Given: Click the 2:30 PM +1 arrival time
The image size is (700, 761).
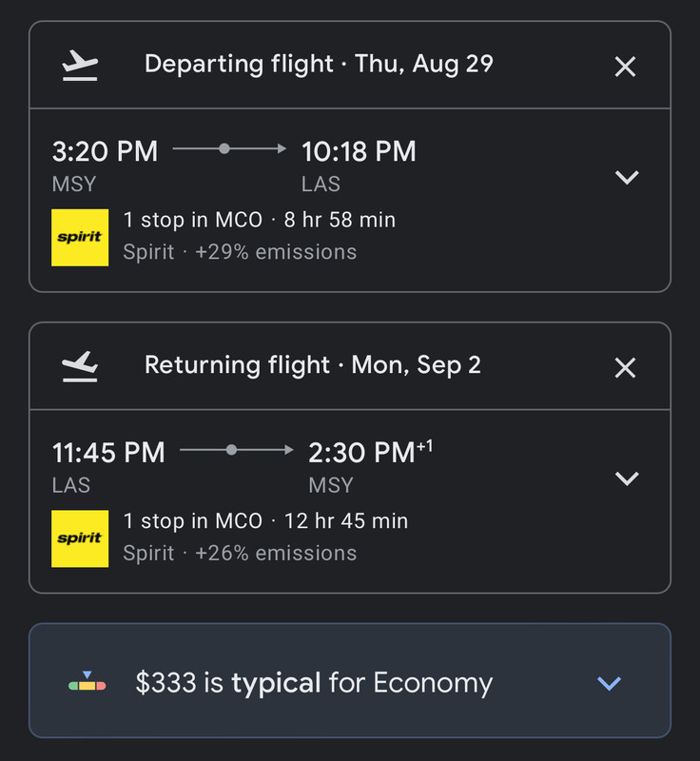Looking at the screenshot, I should pyautogui.click(x=370, y=453).
